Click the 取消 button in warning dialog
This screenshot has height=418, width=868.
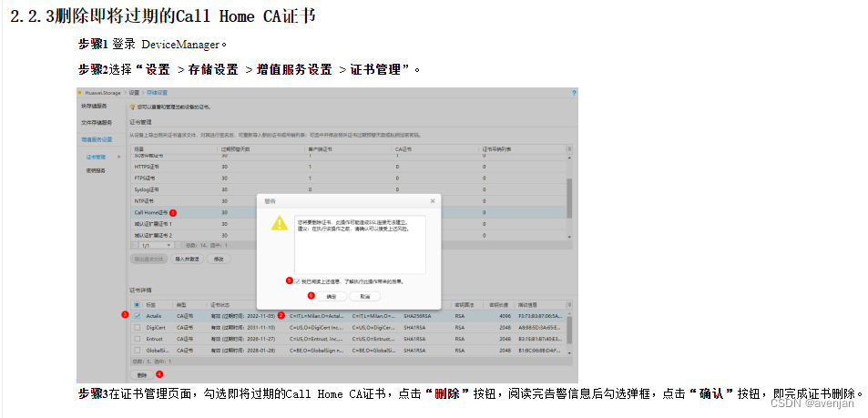(x=365, y=296)
